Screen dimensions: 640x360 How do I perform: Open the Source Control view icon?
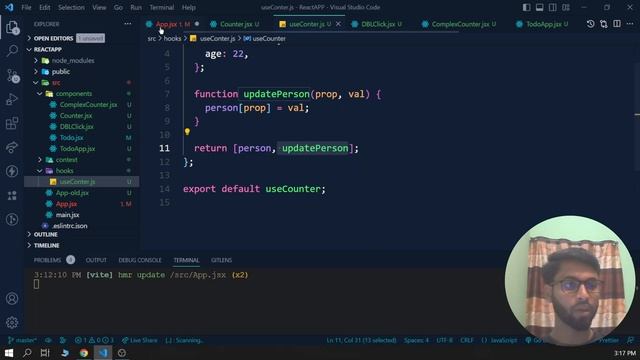12,76
